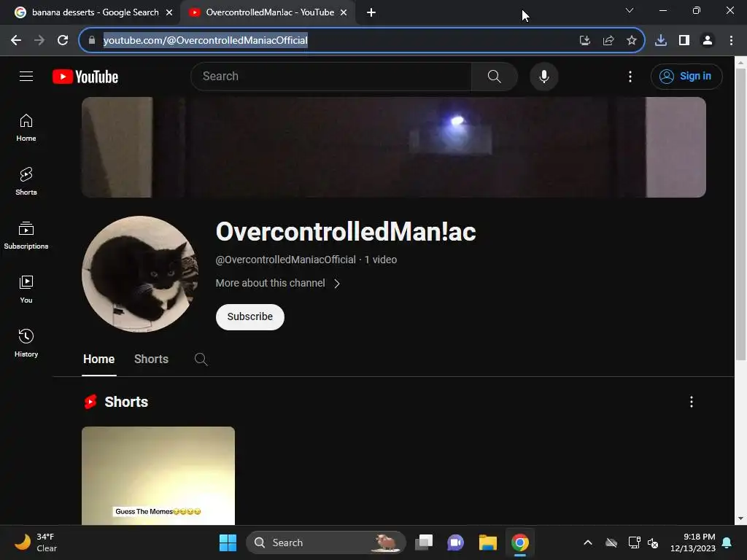Reload the current page
Image resolution: width=747 pixels, height=560 pixels.
[63, 40]
